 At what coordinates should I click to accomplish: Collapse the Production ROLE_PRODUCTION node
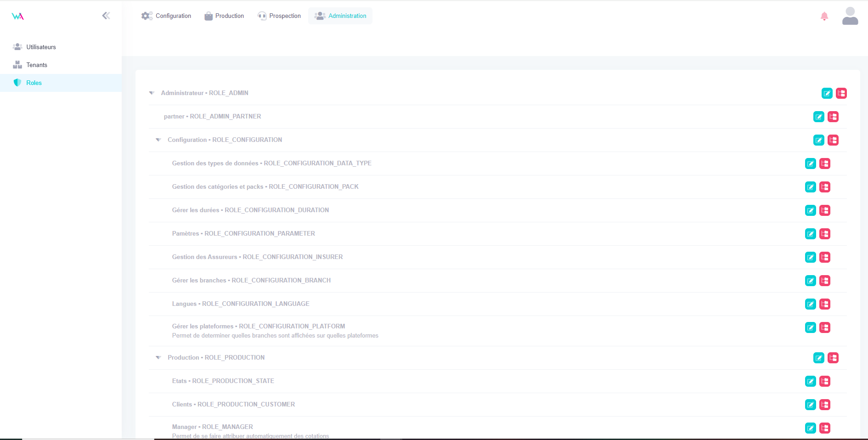158,358
